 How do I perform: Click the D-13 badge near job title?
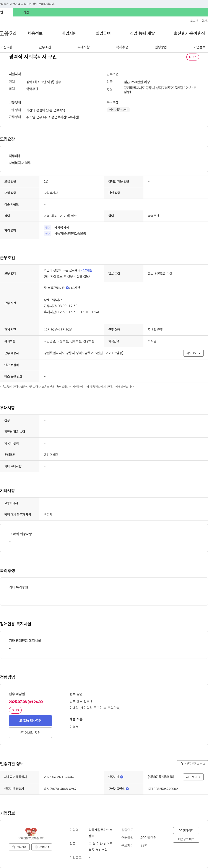coord(193,57)
